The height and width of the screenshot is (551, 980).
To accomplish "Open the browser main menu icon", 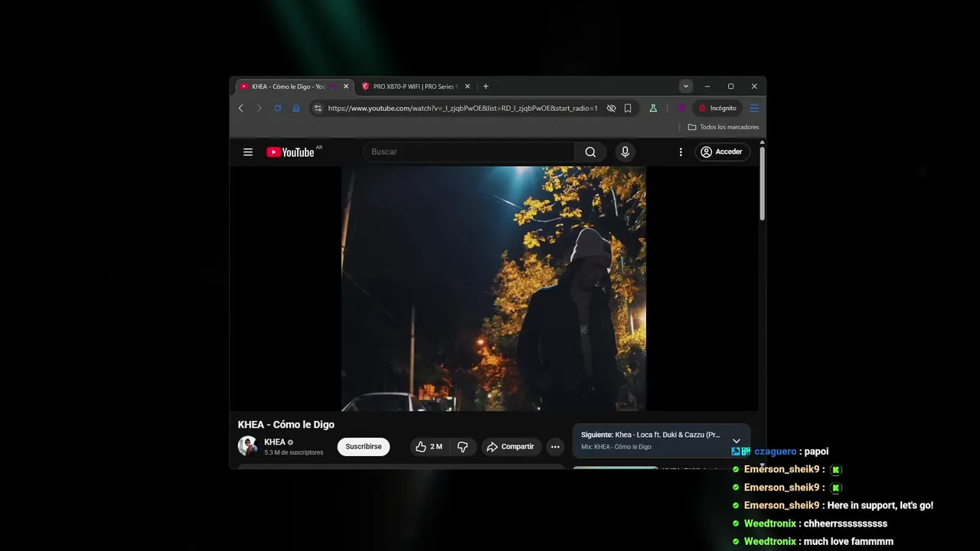I will pyautogui.click(x=754, y=109).
